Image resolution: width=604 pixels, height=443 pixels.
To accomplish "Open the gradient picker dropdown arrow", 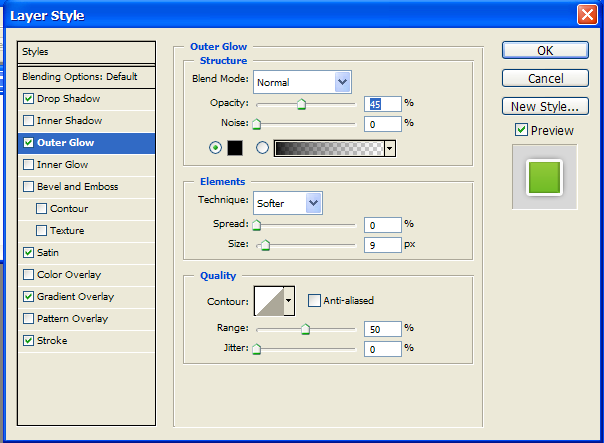I will pos(389,148).
